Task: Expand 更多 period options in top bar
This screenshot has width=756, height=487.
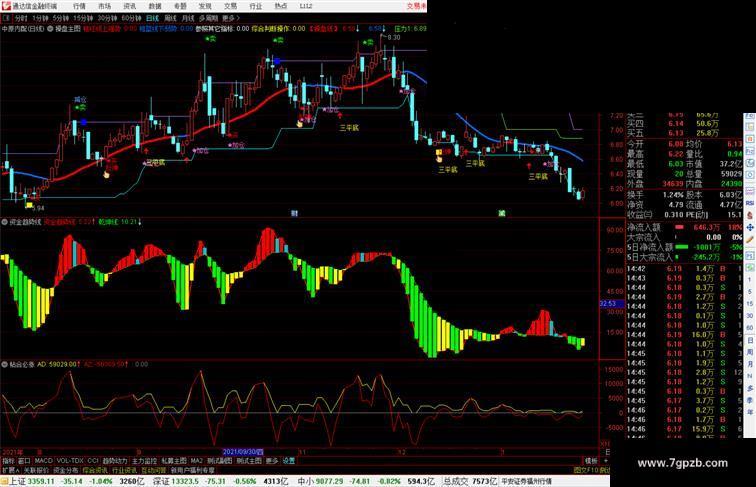Action: pos(230,18)
